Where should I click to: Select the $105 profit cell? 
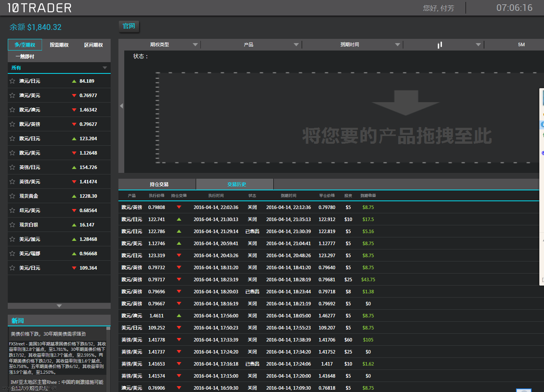[368, 340]
